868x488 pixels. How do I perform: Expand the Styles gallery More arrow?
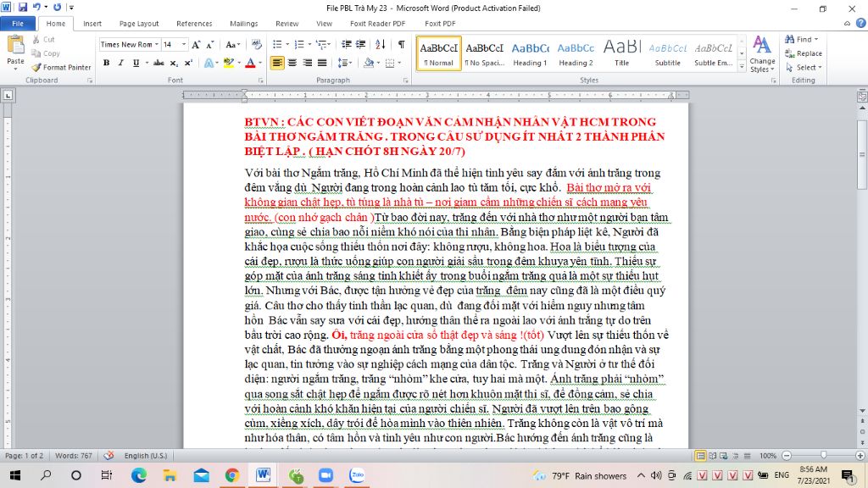[742, 66]
